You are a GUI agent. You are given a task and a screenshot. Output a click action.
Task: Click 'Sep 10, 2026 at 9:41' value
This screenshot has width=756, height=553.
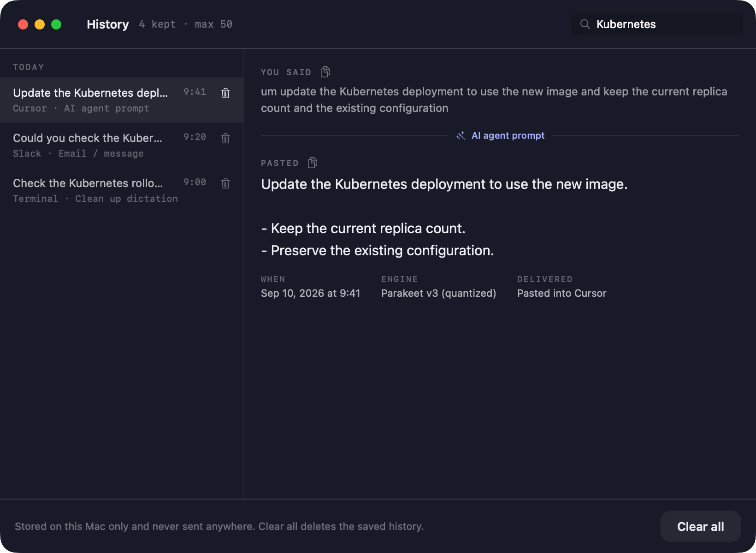pos(311,293)
